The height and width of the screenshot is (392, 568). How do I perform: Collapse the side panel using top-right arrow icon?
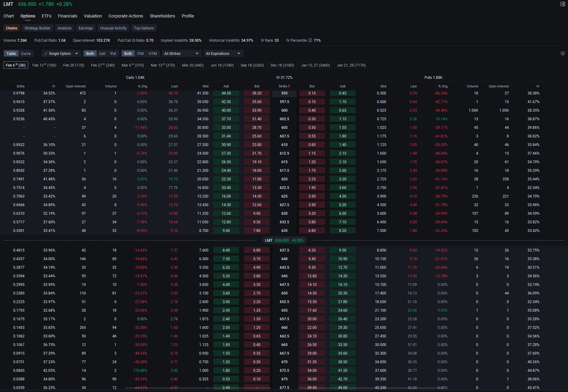(x=562, y=4)
